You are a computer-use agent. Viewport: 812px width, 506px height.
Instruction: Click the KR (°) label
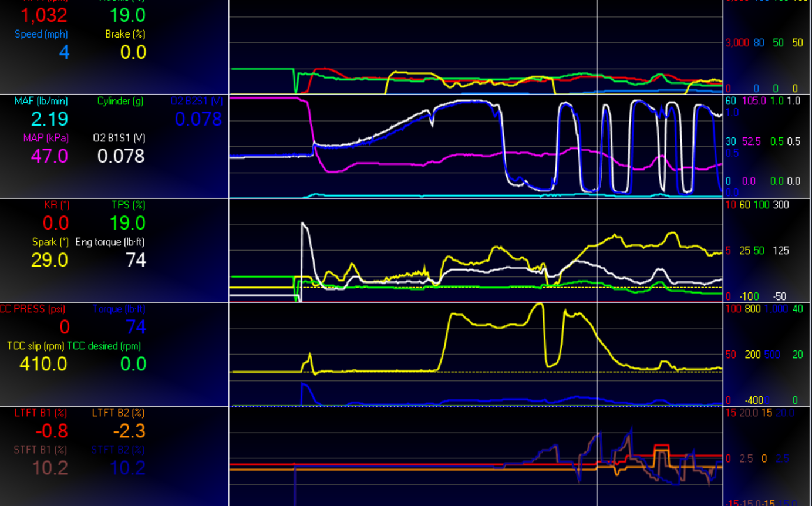56,205
